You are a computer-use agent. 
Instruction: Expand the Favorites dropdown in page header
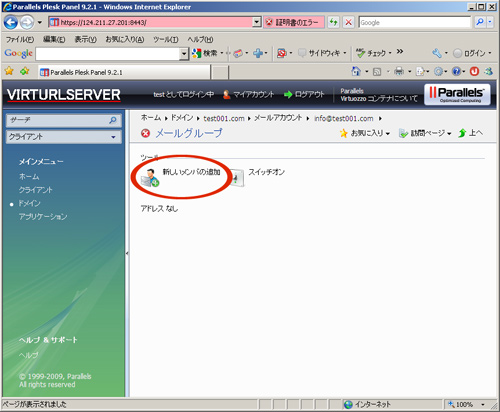tap(365, 133)
